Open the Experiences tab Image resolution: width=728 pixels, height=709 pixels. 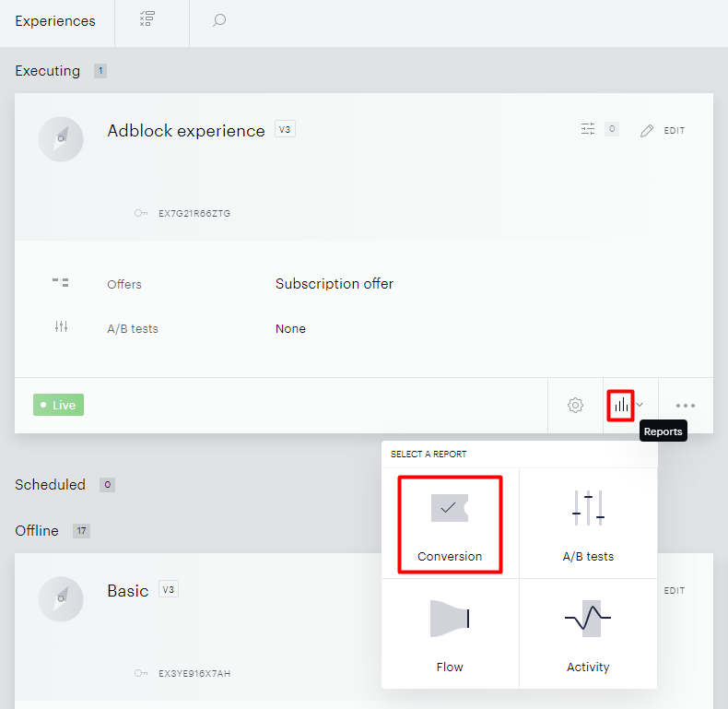pyautogui.click(x=55, y=21)
